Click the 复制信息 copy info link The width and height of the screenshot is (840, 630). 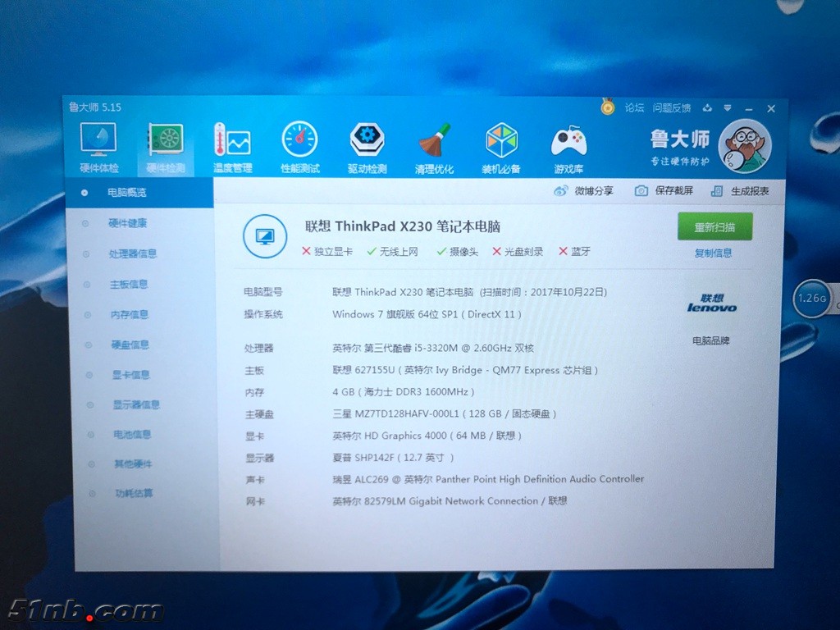point(713,253)
